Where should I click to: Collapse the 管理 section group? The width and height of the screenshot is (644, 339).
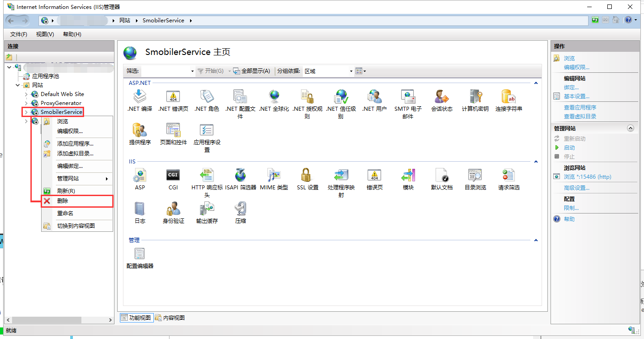point(536,240)
